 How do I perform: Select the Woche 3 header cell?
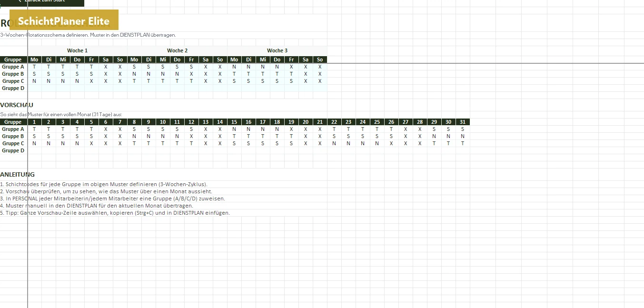point(277,50)
